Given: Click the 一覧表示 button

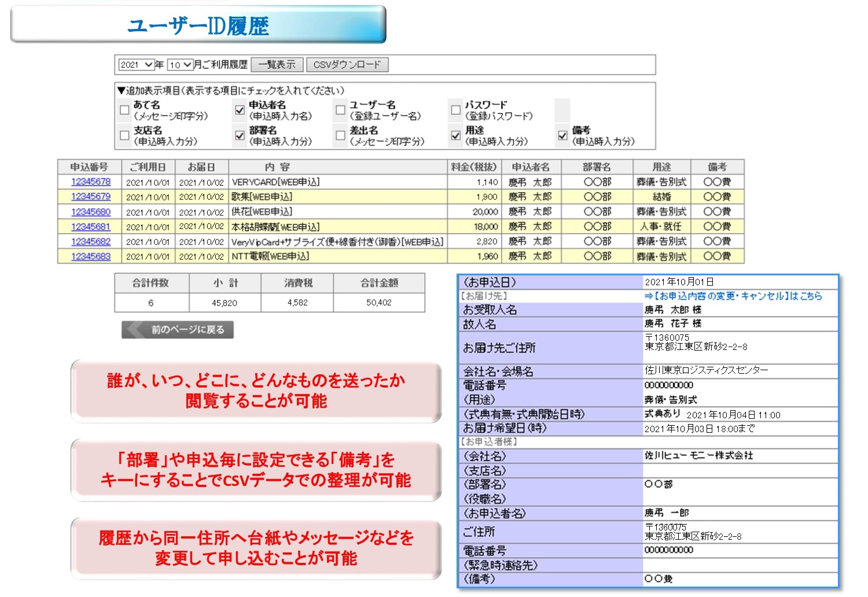Looking at the screenshot, I should coord(277,65).
